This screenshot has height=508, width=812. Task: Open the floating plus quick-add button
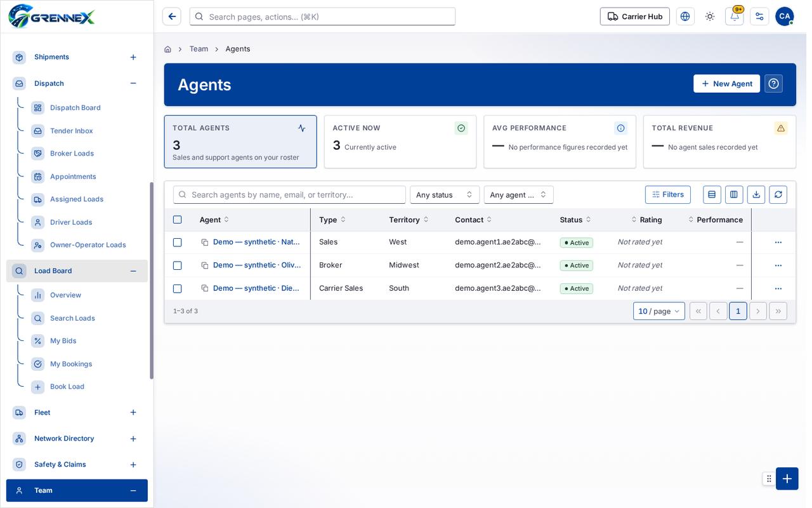tap(787, 478)
